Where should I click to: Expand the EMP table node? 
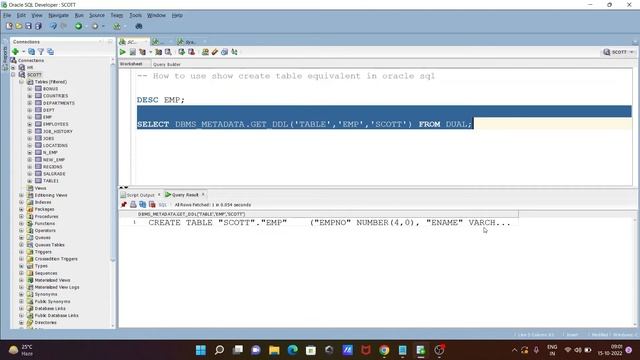click(x=29, y=117)
